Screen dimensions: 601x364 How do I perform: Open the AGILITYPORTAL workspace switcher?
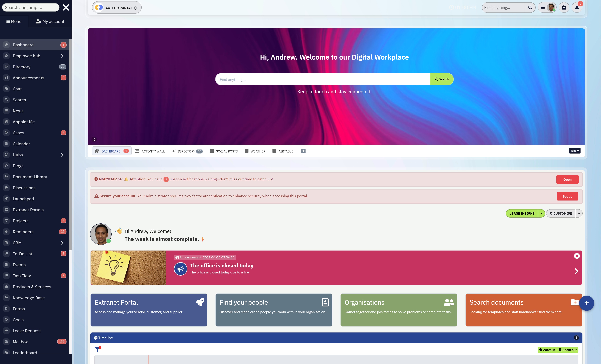(x=116, y=7)
